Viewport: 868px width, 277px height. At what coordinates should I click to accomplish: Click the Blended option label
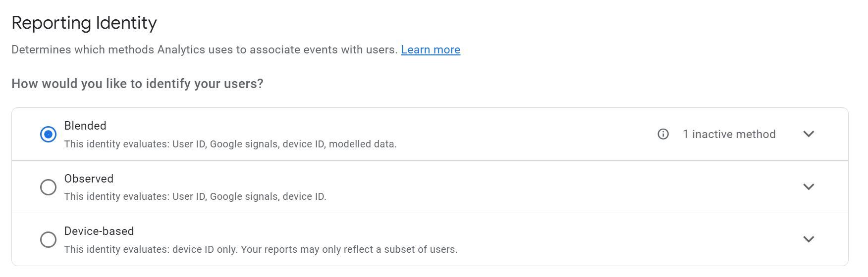click(85, 126)
